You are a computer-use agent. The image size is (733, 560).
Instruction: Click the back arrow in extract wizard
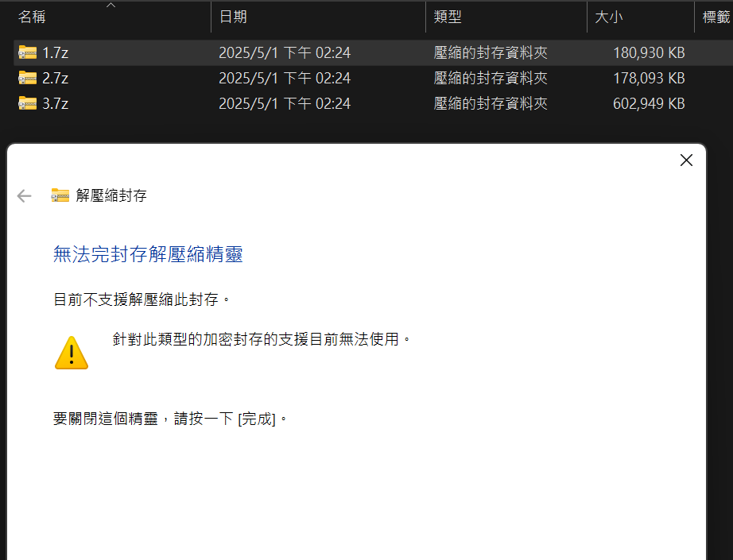tap(24, 195)
